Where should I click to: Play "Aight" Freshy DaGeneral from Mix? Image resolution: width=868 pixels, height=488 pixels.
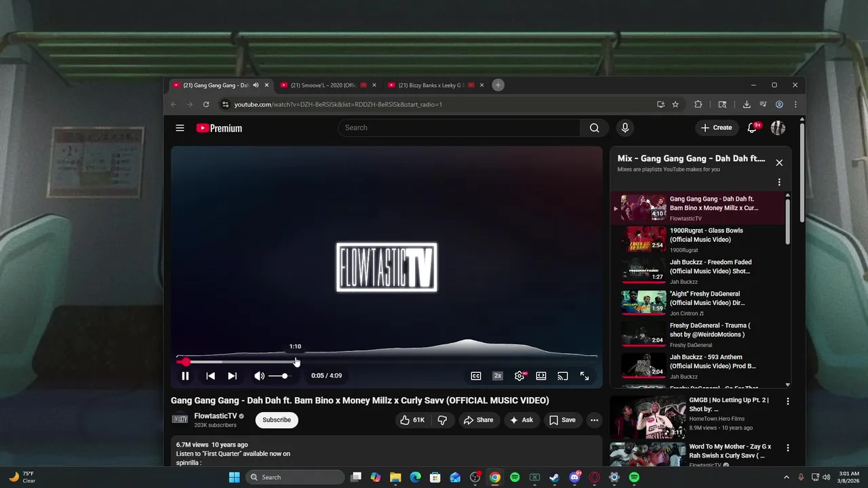click(696, 303)
